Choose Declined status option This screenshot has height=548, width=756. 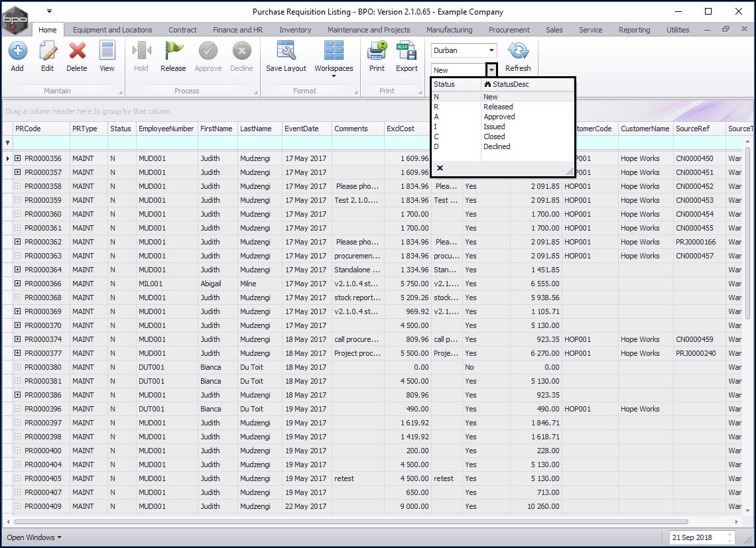click(497, 146)
